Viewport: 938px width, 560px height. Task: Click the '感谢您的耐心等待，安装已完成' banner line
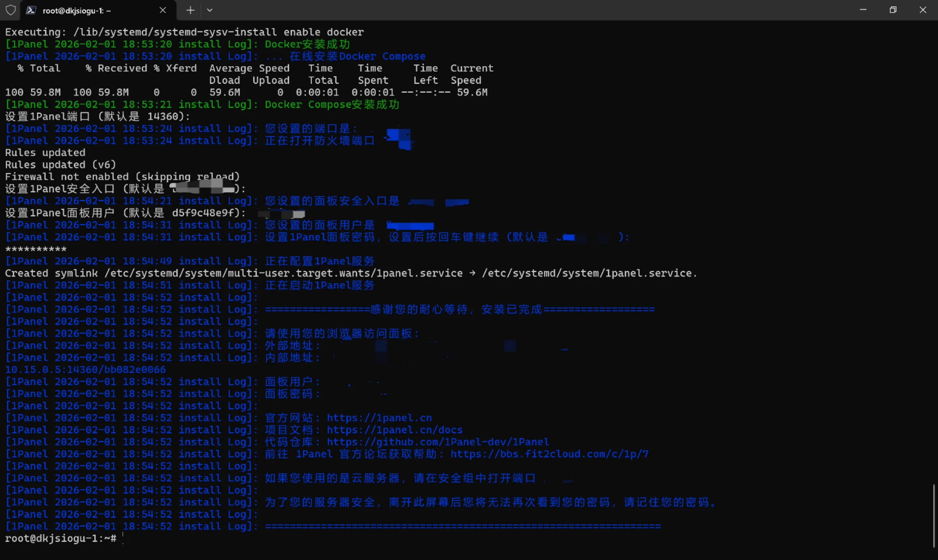(330, 309)
